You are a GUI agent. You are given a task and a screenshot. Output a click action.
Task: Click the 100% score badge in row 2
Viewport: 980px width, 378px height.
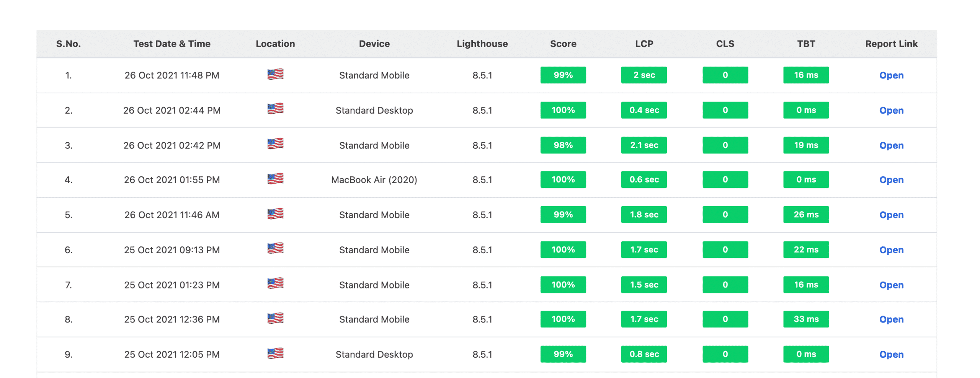[563, 110]
